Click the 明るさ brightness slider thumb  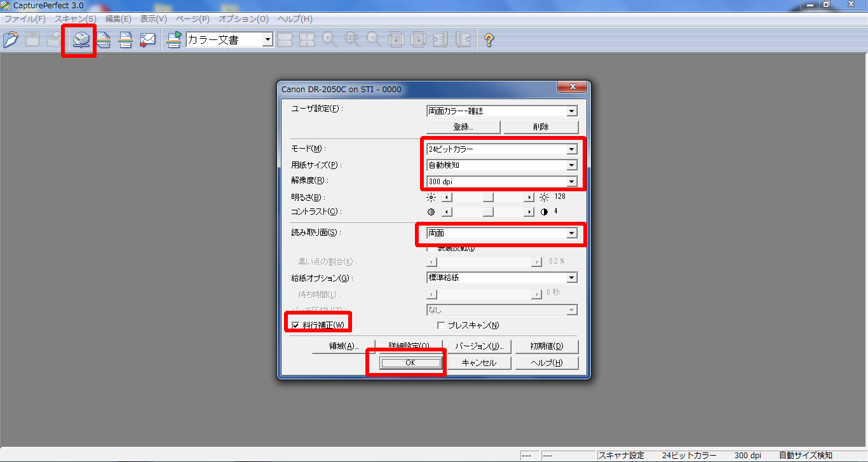click(488, 197)
